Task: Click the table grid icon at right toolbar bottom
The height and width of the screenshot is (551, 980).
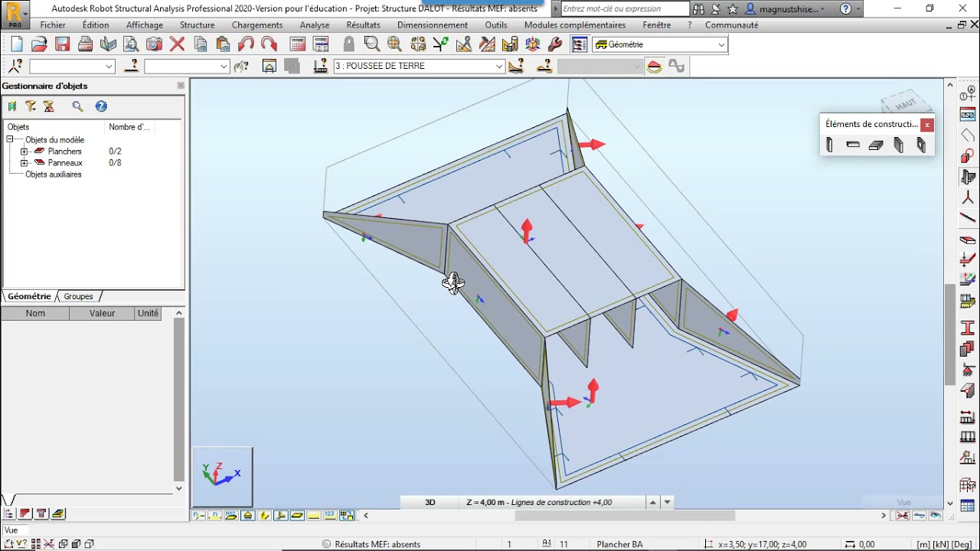Action: pyautogui.click(x=968, y=506)
